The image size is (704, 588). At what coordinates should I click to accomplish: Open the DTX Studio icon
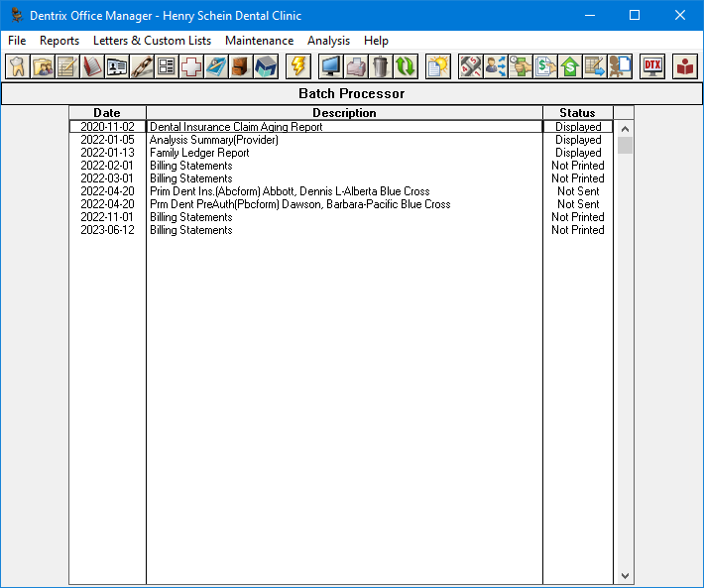coord(651,66)
